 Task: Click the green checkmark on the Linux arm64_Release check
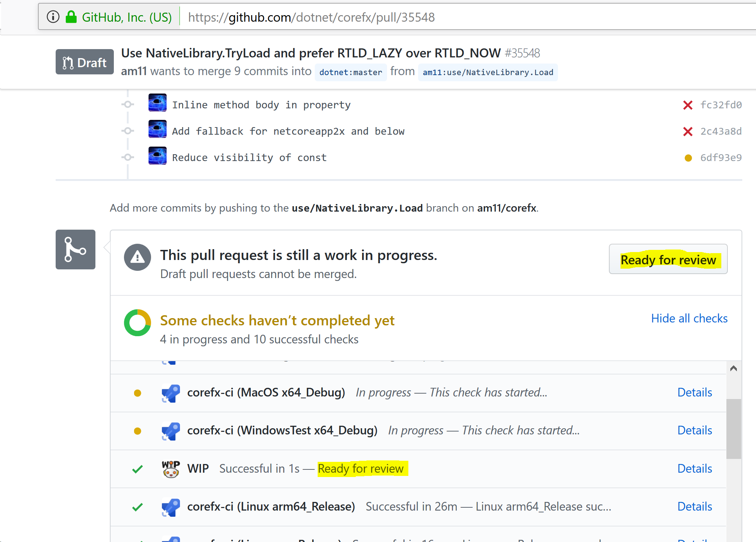point(137,507)
